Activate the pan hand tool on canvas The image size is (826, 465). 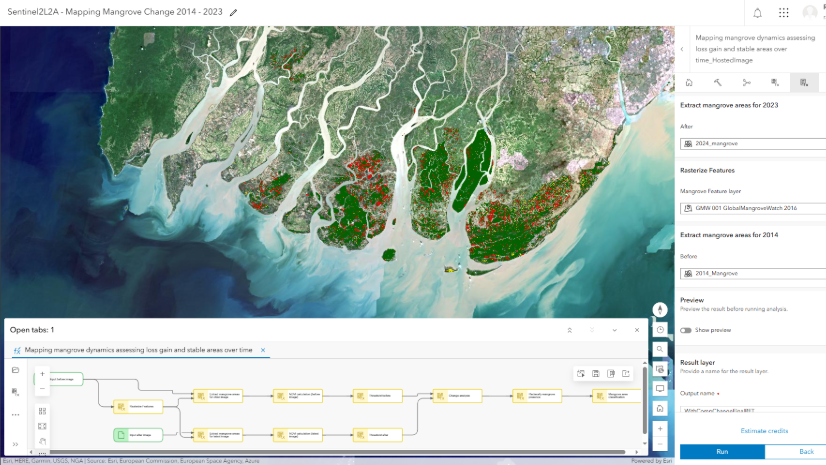coord(43,441)
